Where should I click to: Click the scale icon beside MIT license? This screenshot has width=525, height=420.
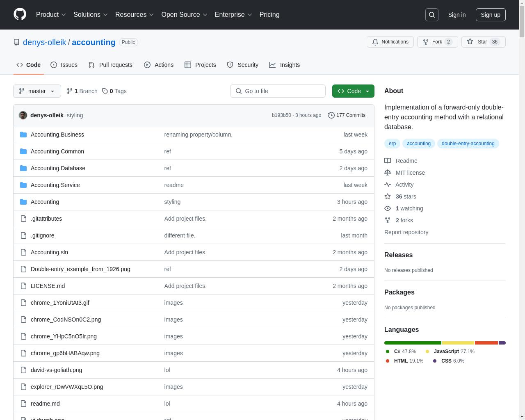point(388,173)
